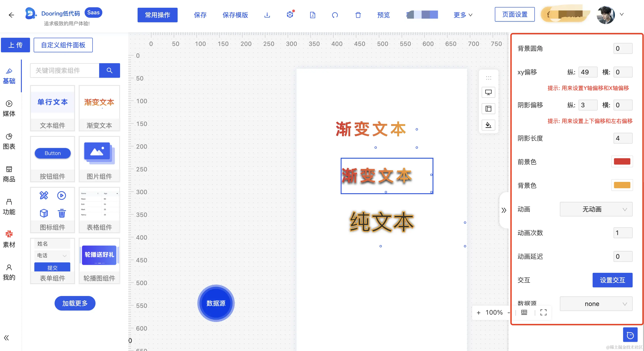
Task: Click the 阴影长度 field showing 4
Action: pyautogui.click(x=623, y=138)
